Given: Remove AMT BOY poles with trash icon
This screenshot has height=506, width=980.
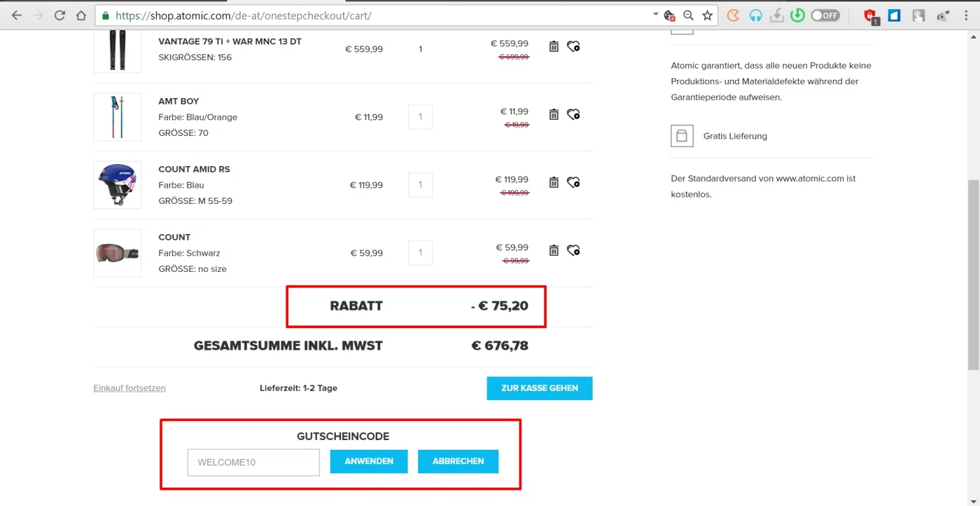Looking at the screenshot, I should (553, 114).
